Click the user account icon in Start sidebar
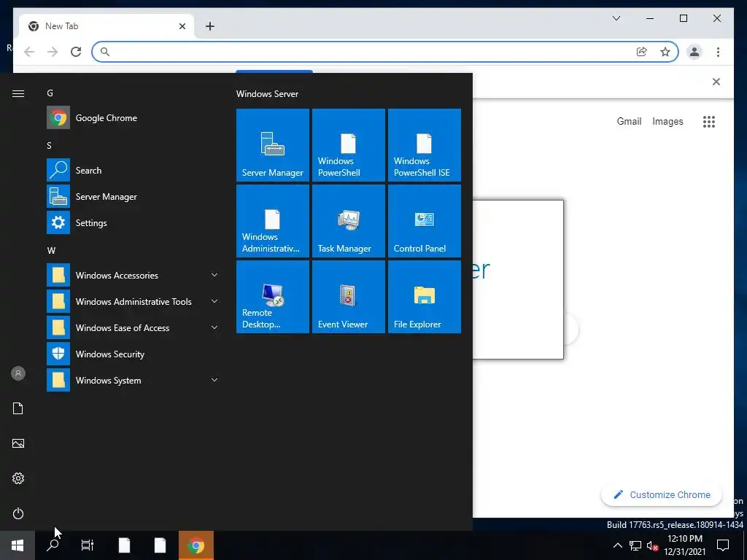Viewport: 747px width, 560px height. point(18,373)
